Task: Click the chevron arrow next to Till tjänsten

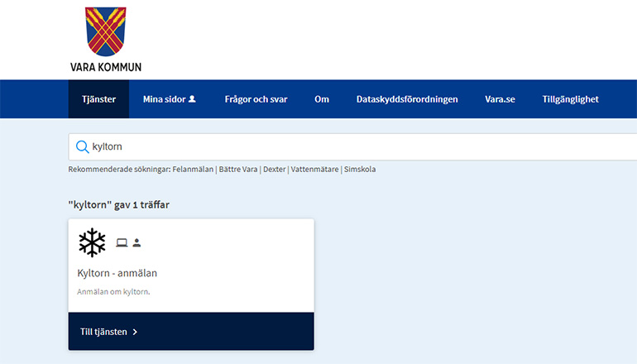Action: point(135,332)
